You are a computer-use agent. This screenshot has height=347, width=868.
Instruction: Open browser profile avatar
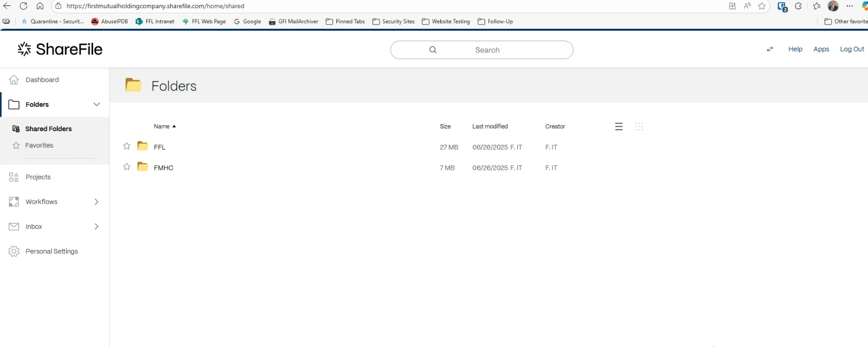click(833, 6)
